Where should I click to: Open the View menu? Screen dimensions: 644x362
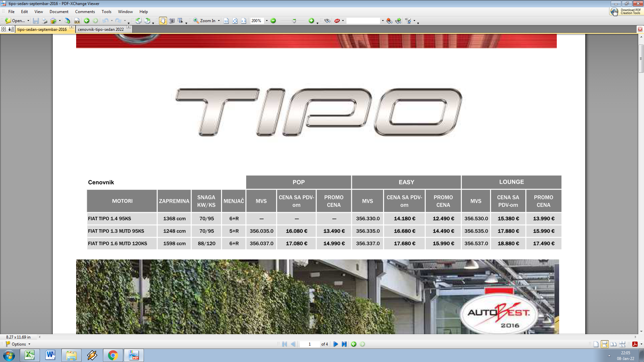click(x=39, y=12)
